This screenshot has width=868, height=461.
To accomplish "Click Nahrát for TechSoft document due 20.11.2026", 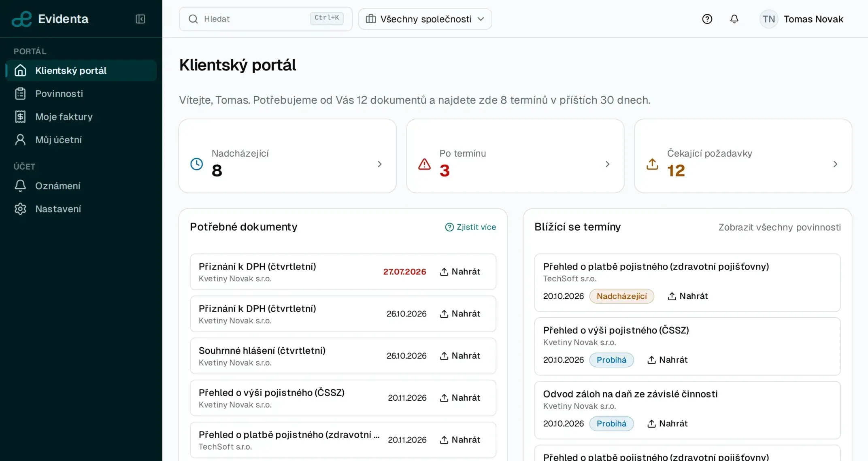I will tap(460, 440).
